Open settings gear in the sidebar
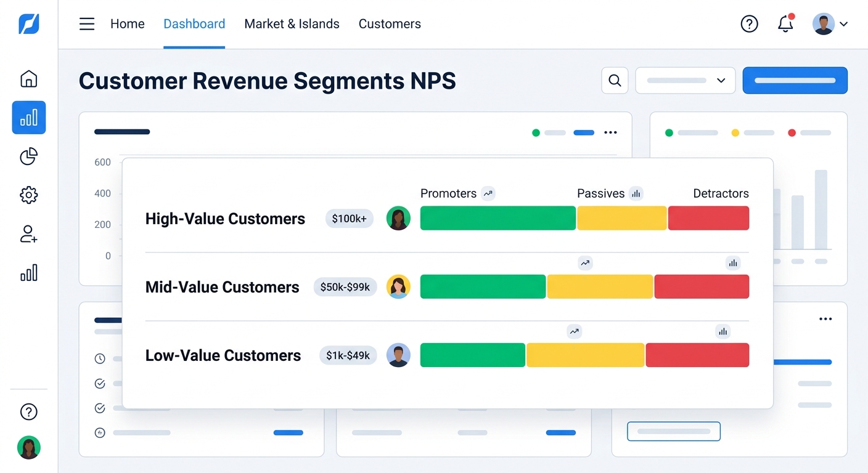The height and width of the screenshot is (473, 868). pyautogui.click(x=29, y=195)
